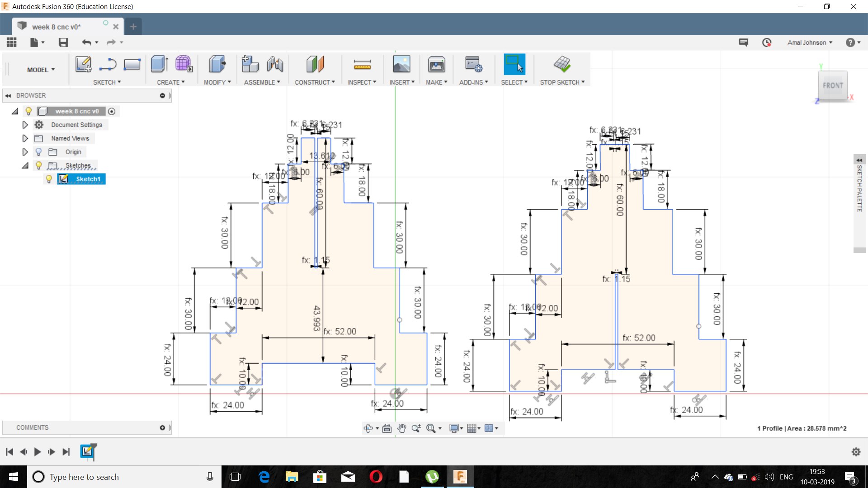Click the Measure ruler icon under Inspect
The height and width of the screenshot is (488, 868).
[362, 64]
